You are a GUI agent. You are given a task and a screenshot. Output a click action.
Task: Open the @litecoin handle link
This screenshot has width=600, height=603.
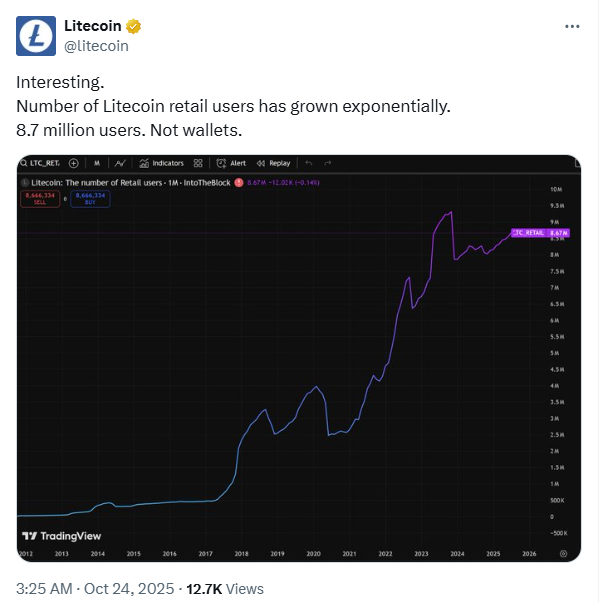pos(96,45)
